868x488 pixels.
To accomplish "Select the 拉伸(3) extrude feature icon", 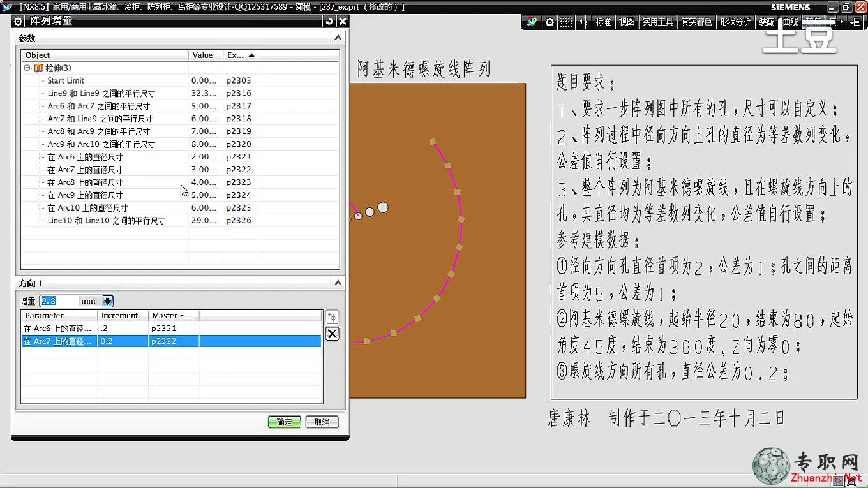I will point(39,68).
